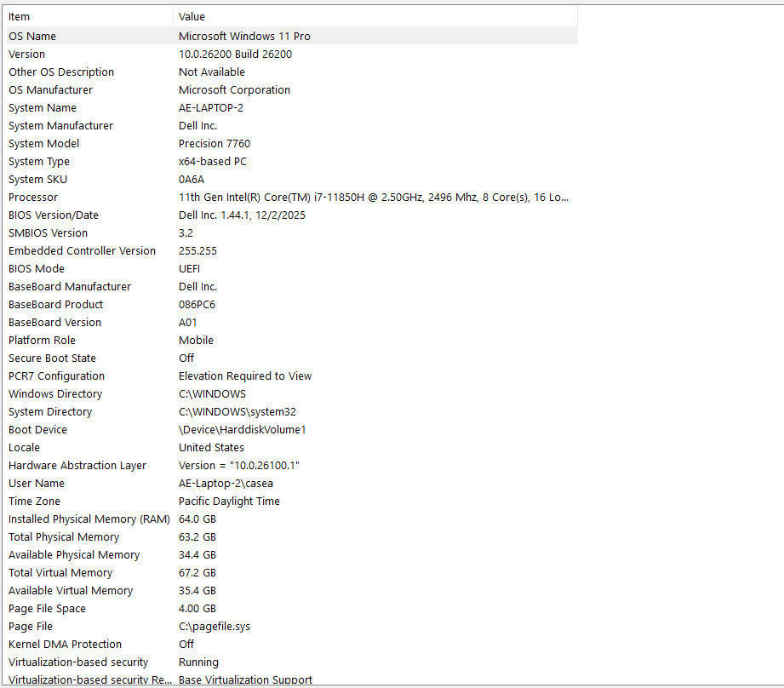Select the Platform Role row
This screenshot has width=784, height=688.
click(x=290, y=341)
